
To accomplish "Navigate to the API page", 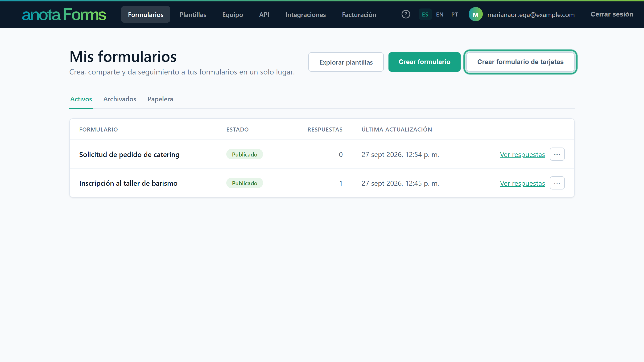I will pos(264,15).
